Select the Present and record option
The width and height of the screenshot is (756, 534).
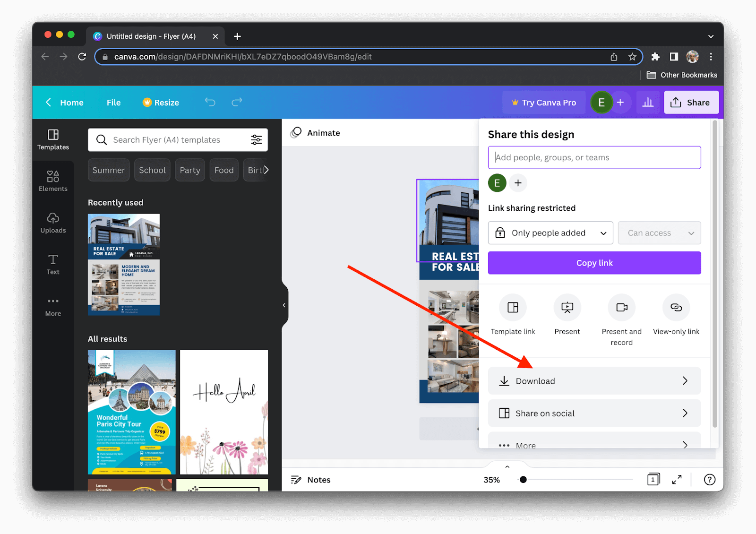622,307
